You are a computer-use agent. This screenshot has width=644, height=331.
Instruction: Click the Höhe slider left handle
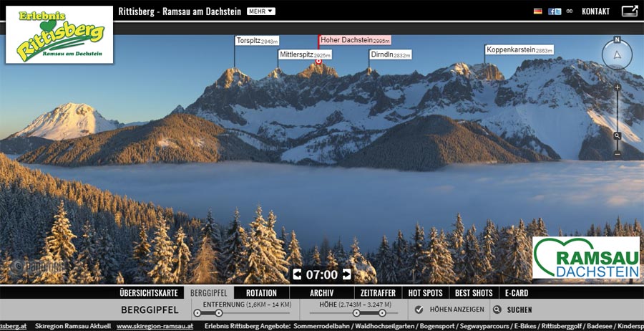[x=356, y=313]
